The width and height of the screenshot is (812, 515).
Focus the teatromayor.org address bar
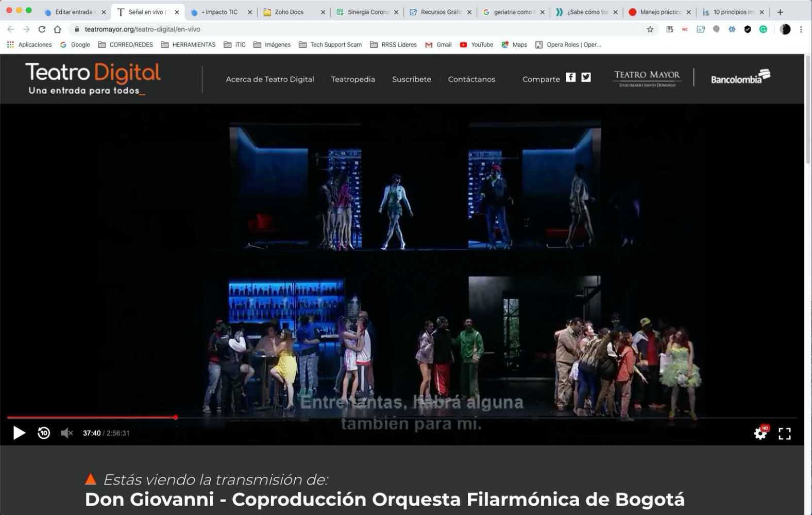361,29
